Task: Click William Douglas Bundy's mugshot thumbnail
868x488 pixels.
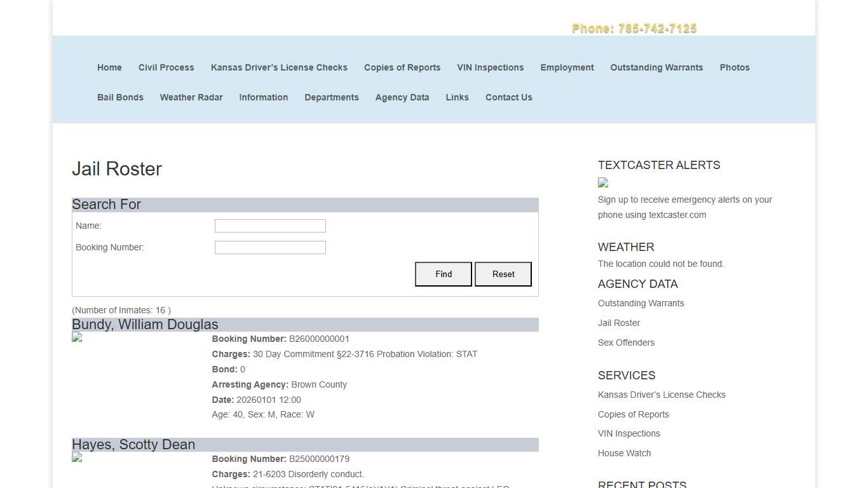Action: tap(77, 337)
